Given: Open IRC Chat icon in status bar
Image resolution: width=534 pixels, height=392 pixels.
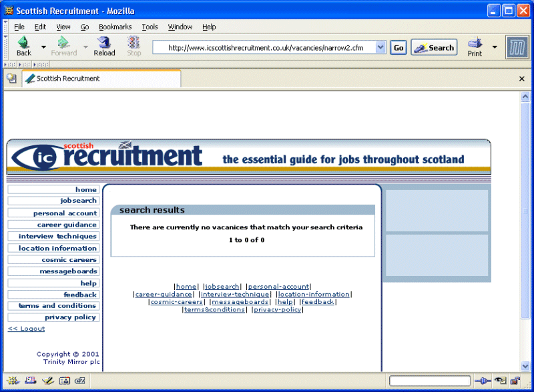Looking at the screenshot, I should [x=80, y=381].
